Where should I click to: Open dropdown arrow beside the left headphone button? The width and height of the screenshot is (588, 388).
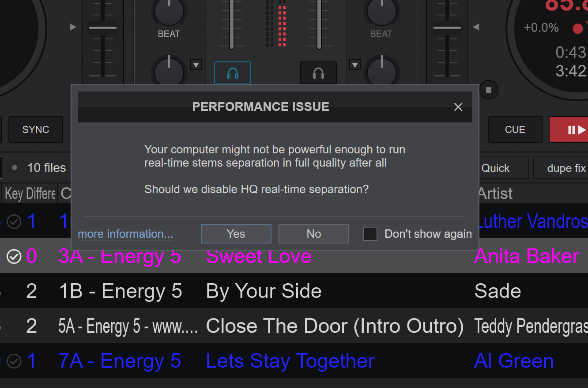(196, 65)
